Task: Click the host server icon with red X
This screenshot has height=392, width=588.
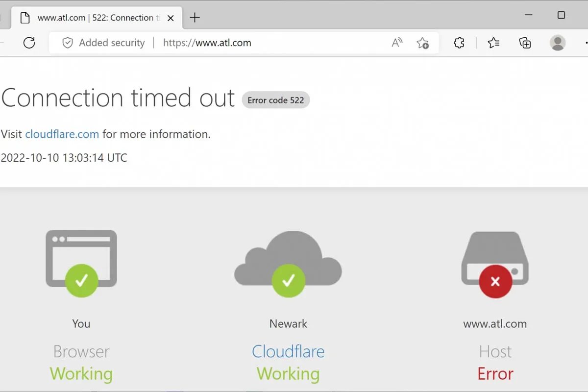Action: tap(495, 265)
